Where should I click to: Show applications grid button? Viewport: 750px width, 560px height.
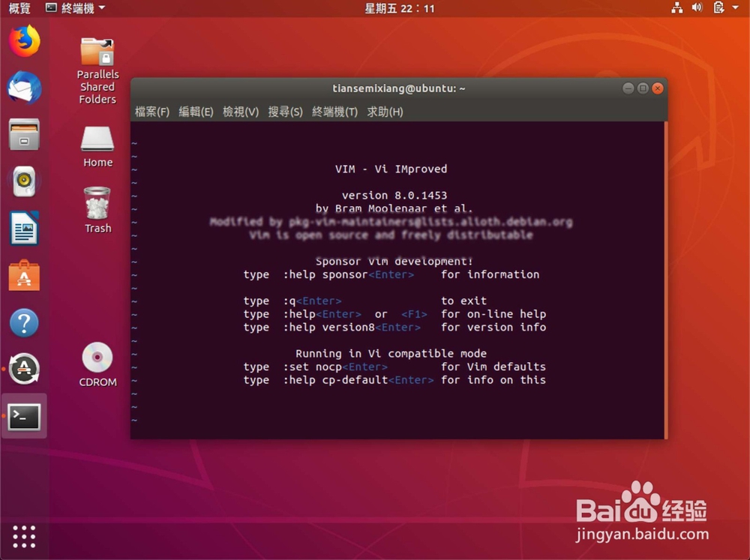pos(25,537)
